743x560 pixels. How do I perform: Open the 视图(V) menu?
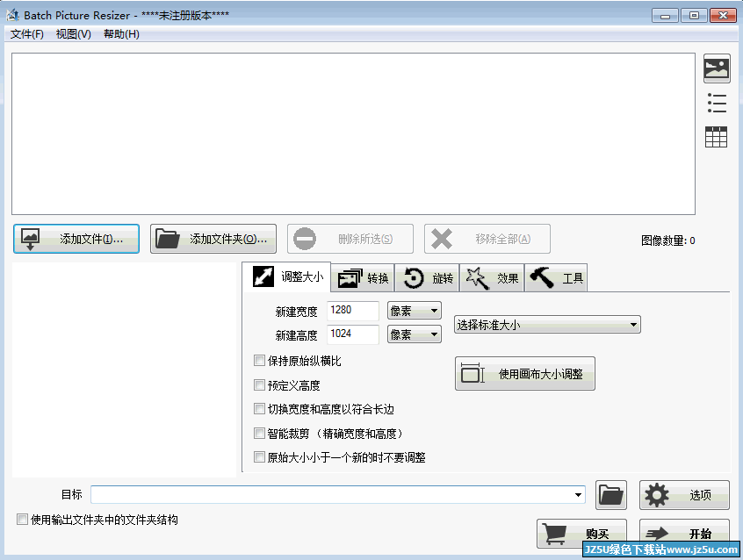[x=74, y=34]
